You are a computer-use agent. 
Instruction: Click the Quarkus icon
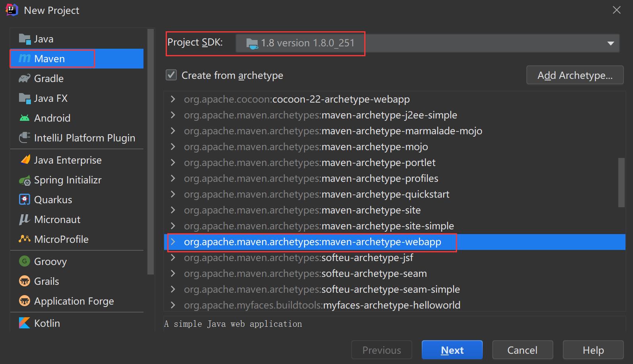pos(25,200)
